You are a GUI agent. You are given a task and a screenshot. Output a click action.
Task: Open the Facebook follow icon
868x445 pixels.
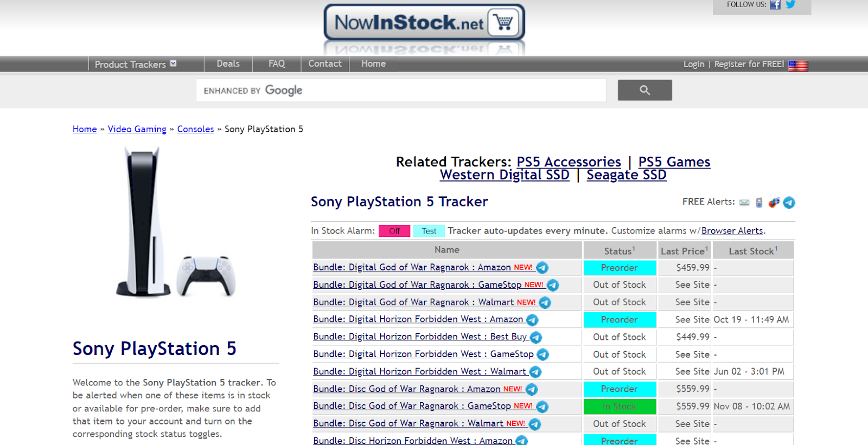pos(775,5)
